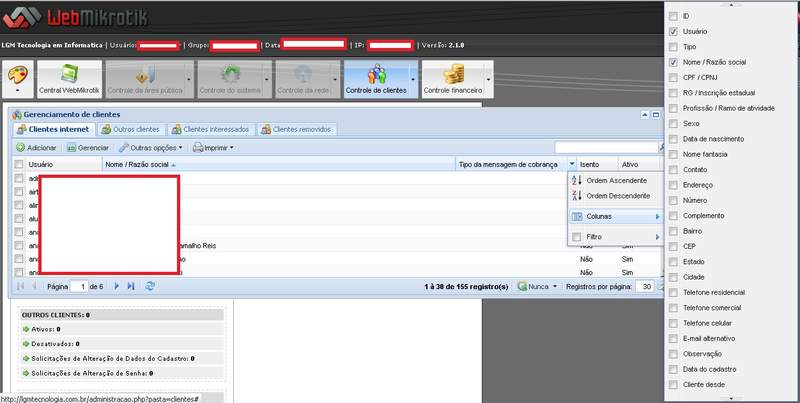Open Controle de clientes dropdown arrow
800x403 pixels.
pyautogui.click(x=413, y=80)
